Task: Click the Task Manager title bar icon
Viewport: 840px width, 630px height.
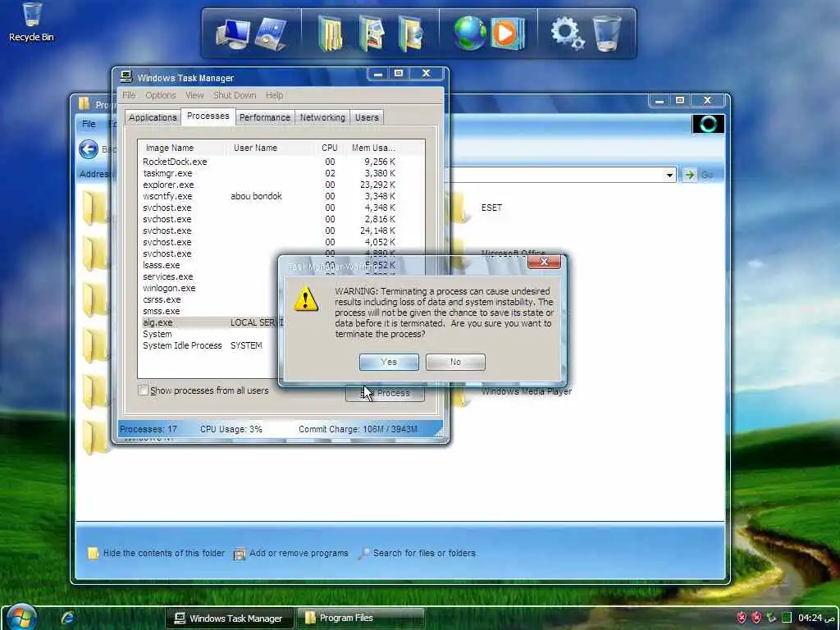Action: [126, 76]
